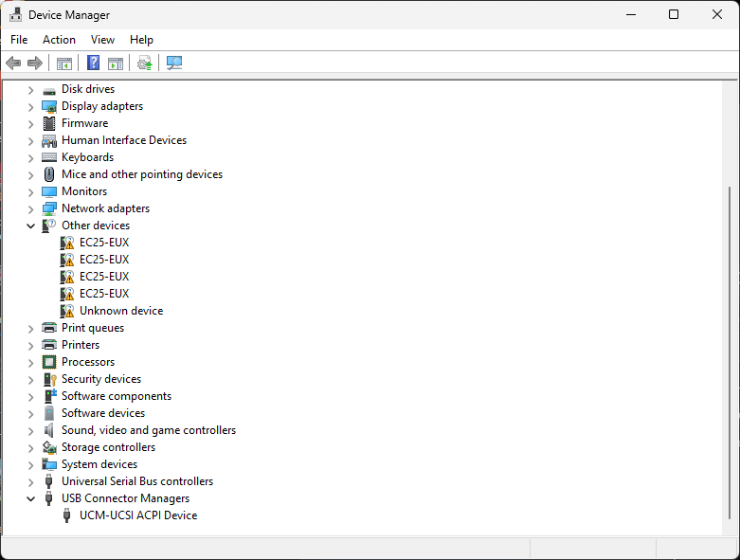The height and width of the screenshot is (560, 740).
Task: Collapse the USB Connector Managers category
Action: click(30, 498)
